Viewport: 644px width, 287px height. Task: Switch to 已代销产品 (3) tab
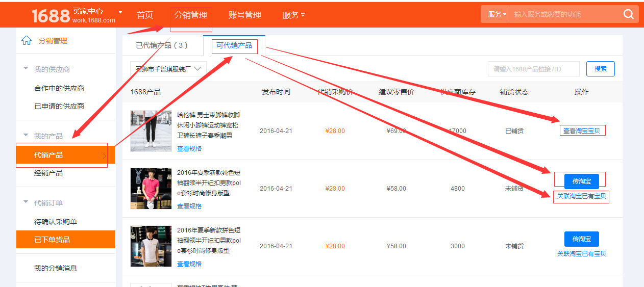(162, 45)
